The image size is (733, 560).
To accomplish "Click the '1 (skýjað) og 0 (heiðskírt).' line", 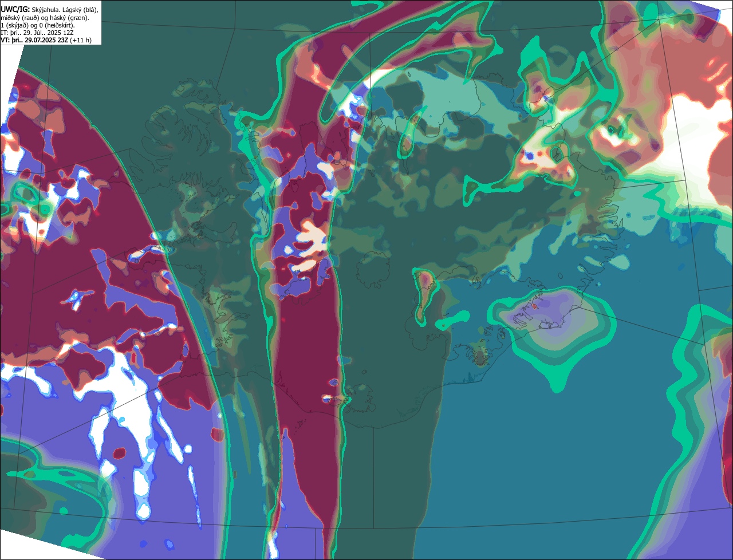I will pyautogui.click(x=38, y=25).
